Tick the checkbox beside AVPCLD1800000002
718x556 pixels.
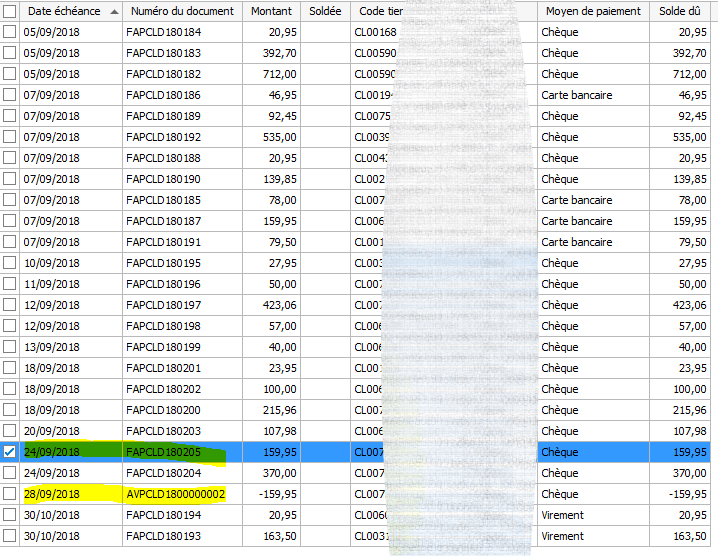9,494
